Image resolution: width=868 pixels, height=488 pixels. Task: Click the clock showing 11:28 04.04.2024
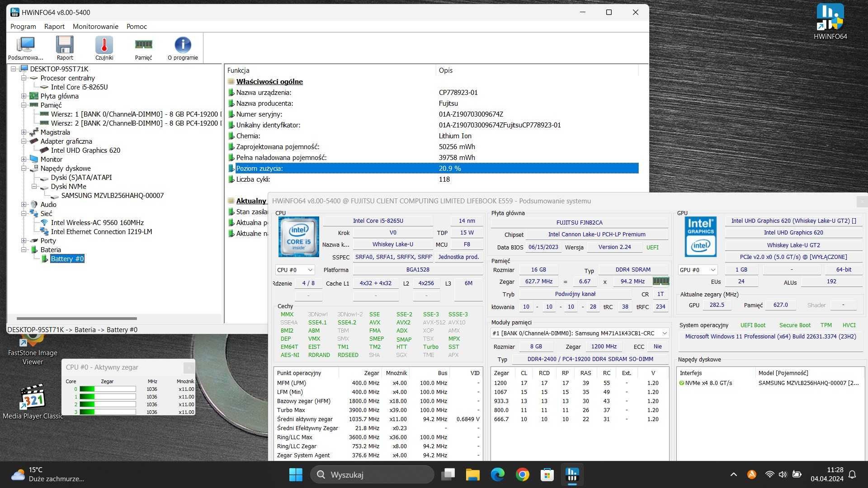[x=826, y=474]
